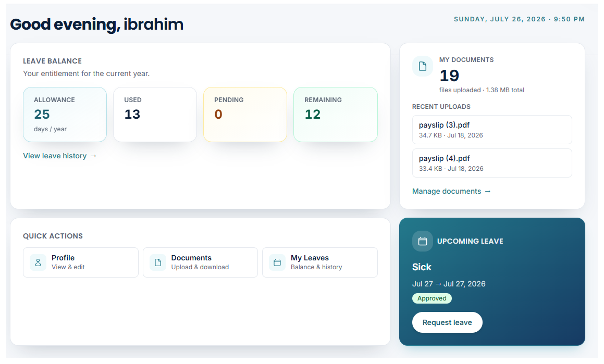604x364 pixels.
Task: Click the 'Good evening, ibrahim' heading
Action: point(97,24)
